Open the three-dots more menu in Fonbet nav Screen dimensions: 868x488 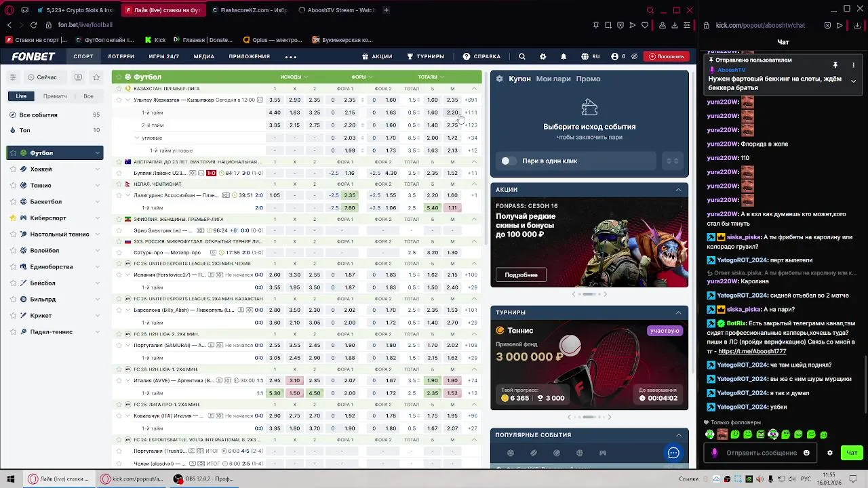click(291, 56)
